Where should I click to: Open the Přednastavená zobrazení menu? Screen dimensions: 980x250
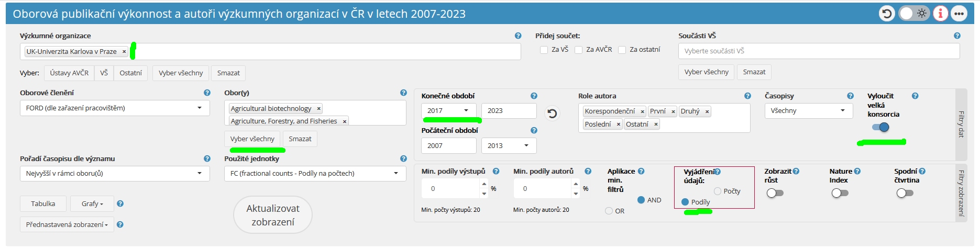[x=67, y=225]
